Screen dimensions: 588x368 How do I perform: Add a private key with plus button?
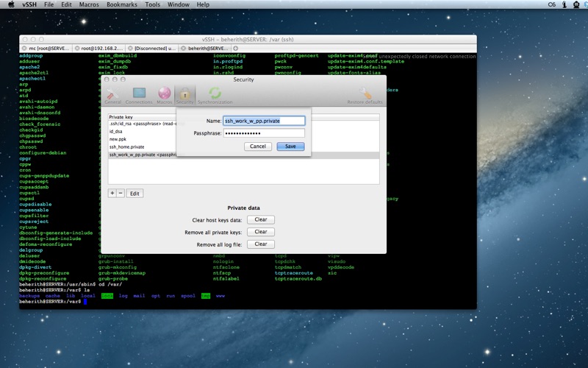(x=112, y=193)
